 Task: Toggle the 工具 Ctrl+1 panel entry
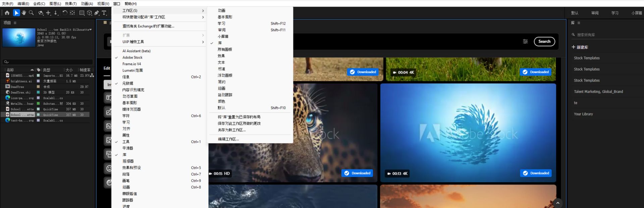[x=159, y=142]
